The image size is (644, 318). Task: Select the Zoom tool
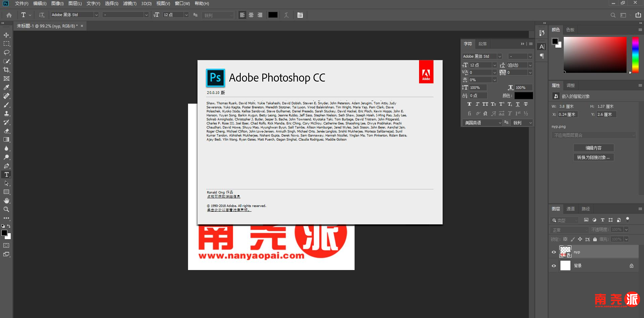(6, 209)
